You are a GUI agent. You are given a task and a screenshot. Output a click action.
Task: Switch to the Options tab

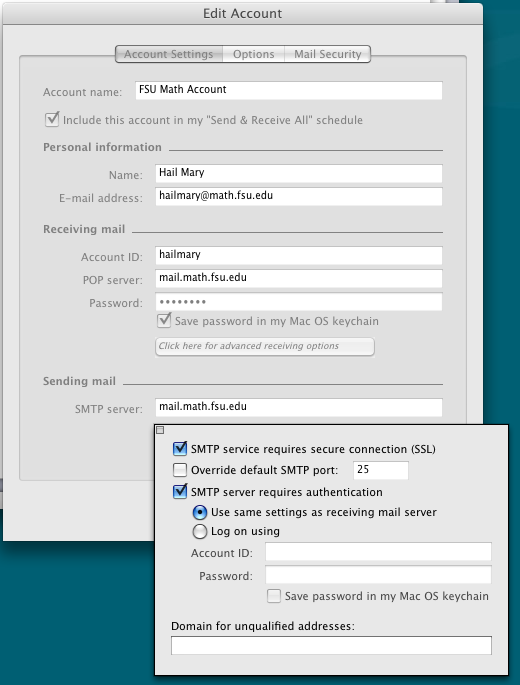[x=253, y=54]
